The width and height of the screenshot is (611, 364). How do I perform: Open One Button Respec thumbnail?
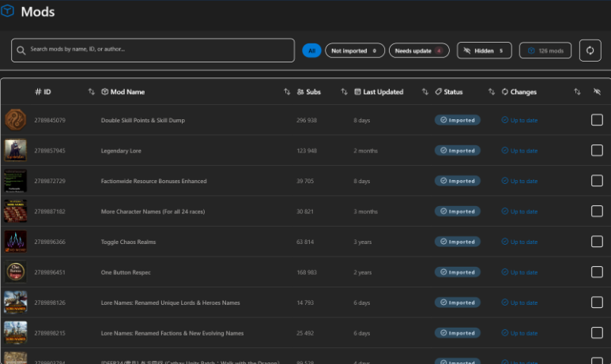tap(16, 272)
